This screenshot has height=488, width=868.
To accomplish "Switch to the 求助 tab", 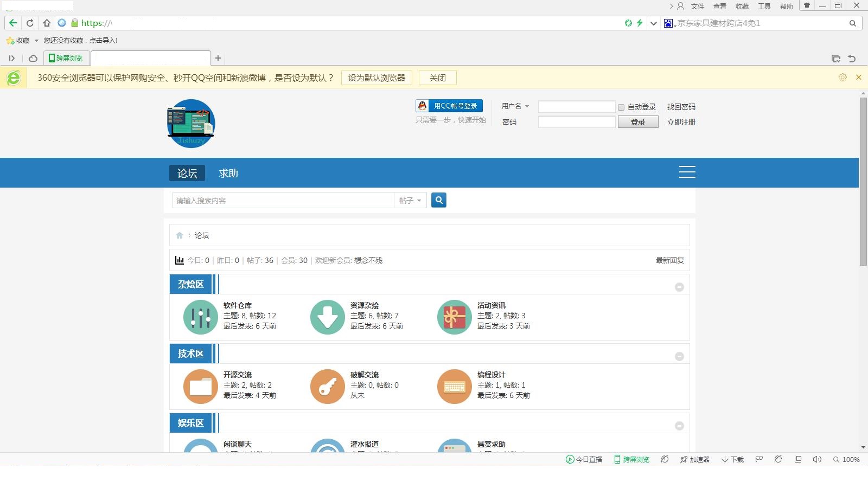I will coord(227,173).
